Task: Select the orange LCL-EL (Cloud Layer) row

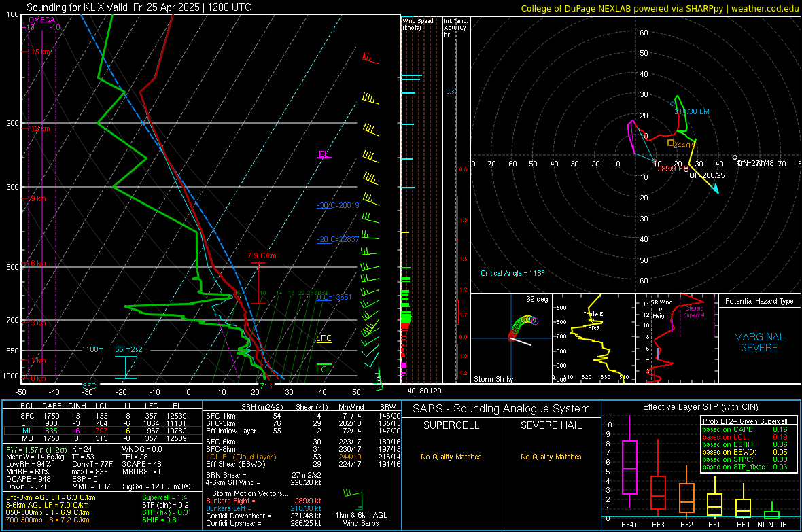Action: [x=303, y=457]
